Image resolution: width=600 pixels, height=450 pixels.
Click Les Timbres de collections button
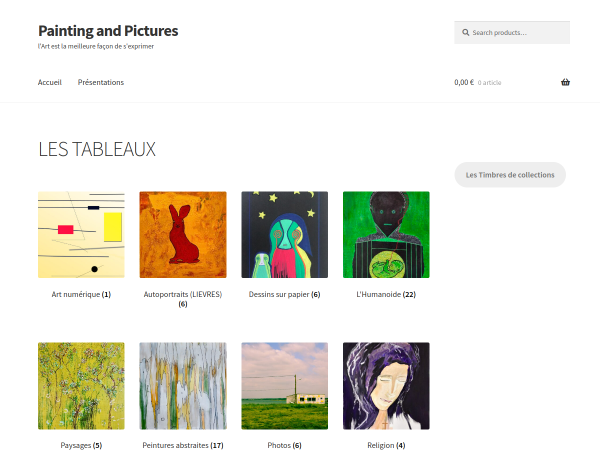coord(510,175)
